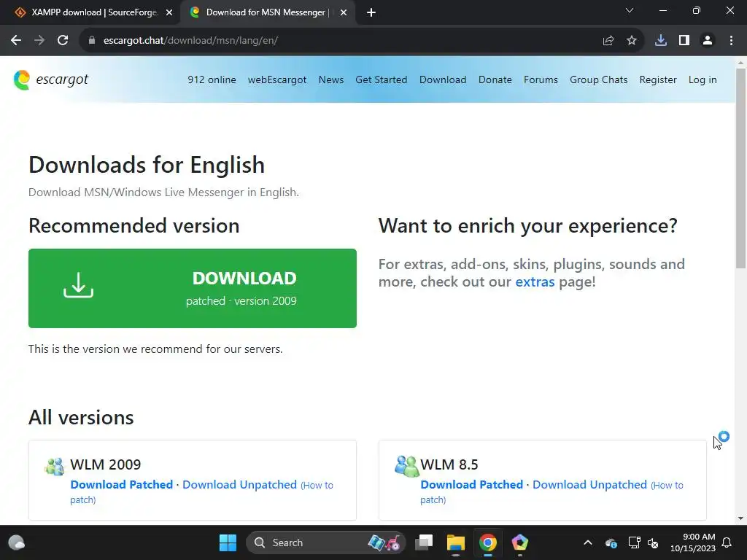747x560 pixels.
Task: Open the clock showing 9:00 AM 10/15/2023
Action: (x=693, y=542)
